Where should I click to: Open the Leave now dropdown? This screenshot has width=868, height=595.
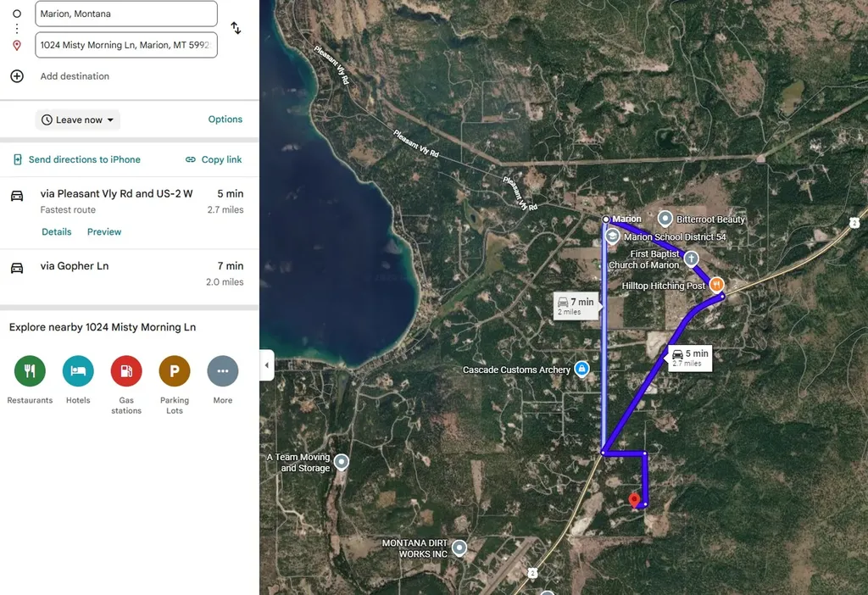(78, 120)
